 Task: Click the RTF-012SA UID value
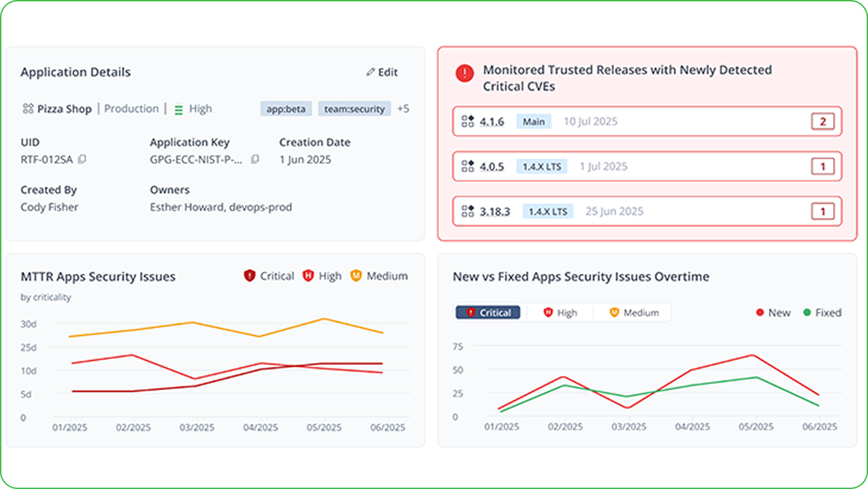point(47,159)
